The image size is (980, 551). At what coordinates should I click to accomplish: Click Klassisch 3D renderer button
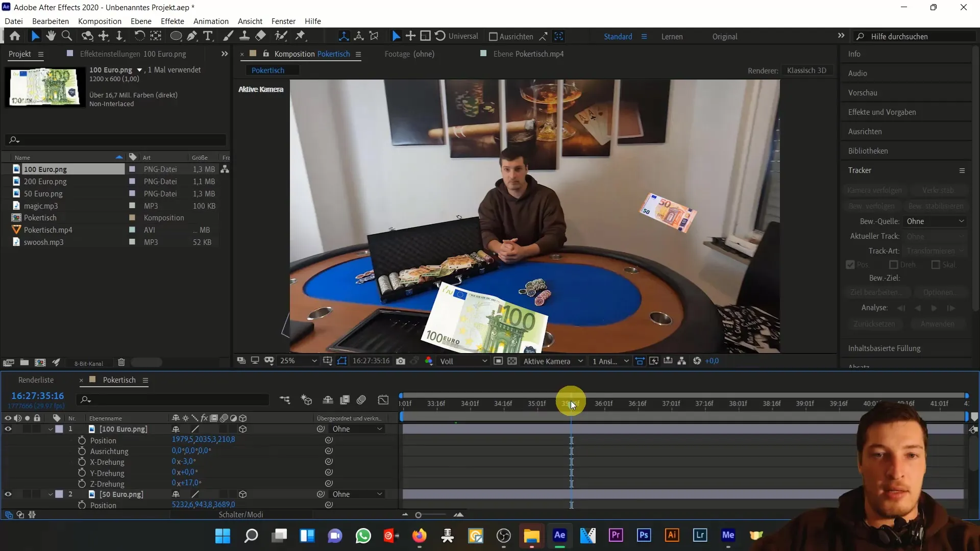click(806, 70)
